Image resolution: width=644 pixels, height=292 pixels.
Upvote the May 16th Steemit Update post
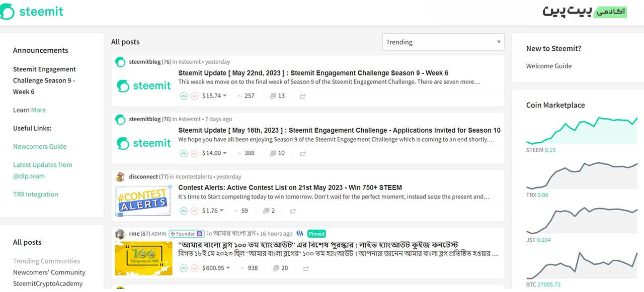(184, 153)
